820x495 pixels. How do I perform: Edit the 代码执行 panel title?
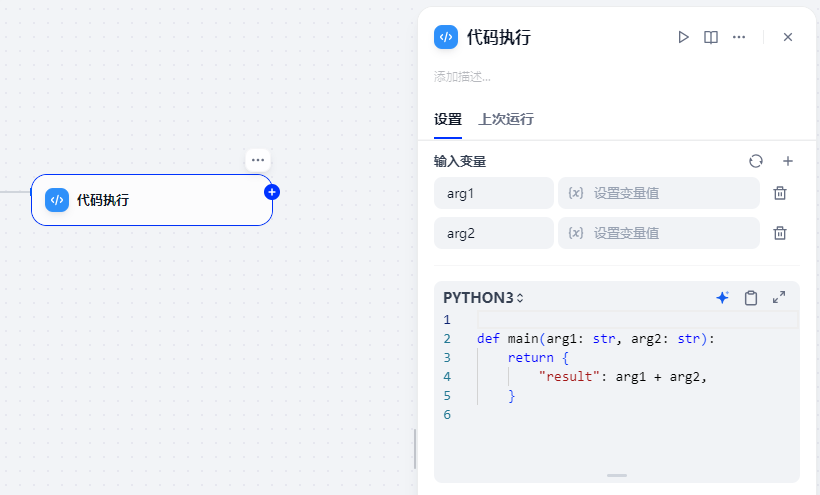click(498, 37)
